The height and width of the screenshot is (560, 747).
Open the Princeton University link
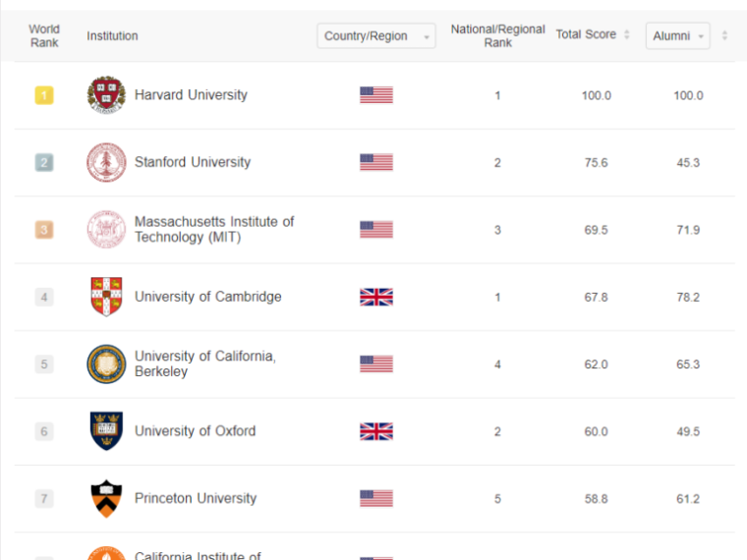click(x=196, y=498)
